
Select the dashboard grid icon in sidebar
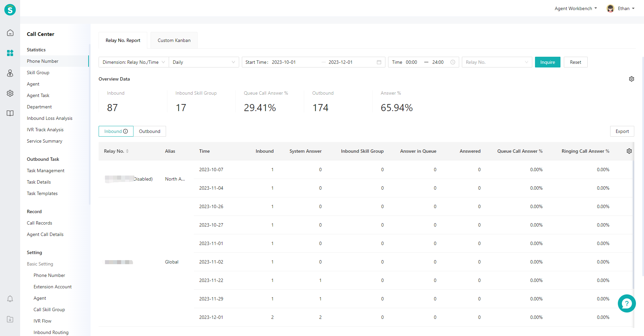(x=10, y=53)
